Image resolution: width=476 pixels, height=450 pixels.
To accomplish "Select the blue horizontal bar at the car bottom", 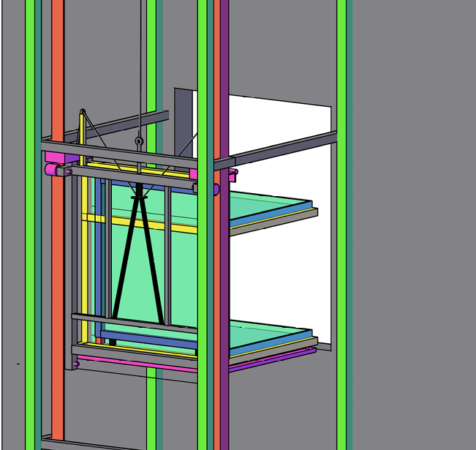I will click(x=146, y=338).
